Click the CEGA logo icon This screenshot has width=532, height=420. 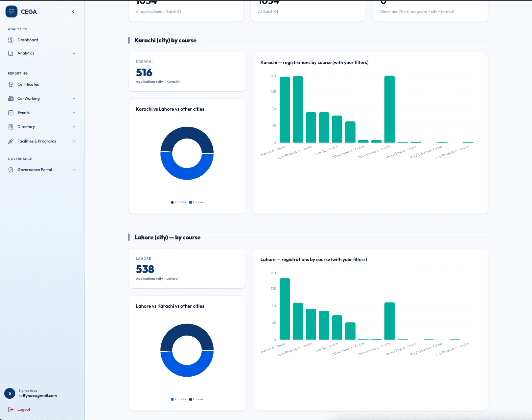(12, 11)
